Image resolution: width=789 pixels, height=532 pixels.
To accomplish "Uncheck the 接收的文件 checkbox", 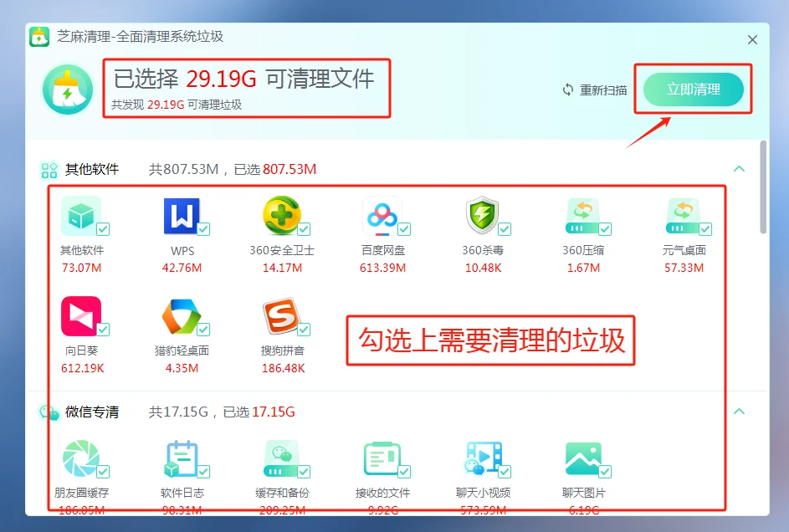I will click(405, 472).
